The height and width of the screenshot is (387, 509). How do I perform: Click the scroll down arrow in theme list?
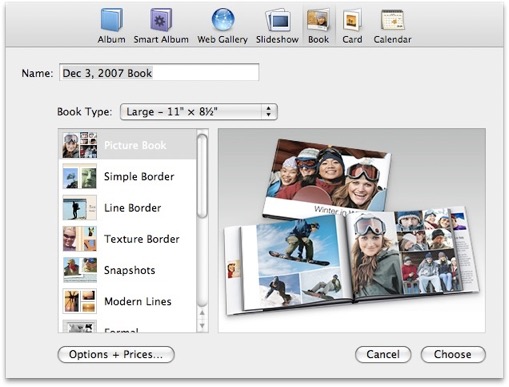point(202,326)
